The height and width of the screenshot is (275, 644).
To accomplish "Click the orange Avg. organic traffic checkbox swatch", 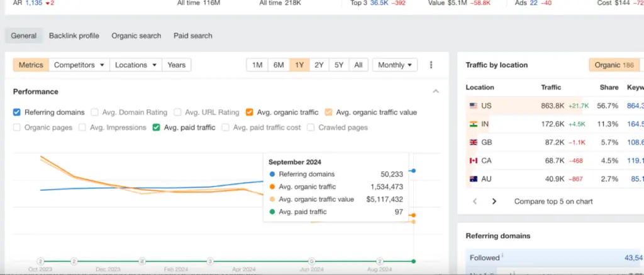I will pos(250,112).
